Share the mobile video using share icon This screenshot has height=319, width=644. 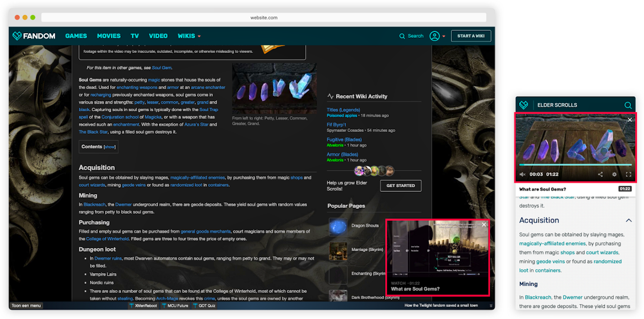(600, 175)
